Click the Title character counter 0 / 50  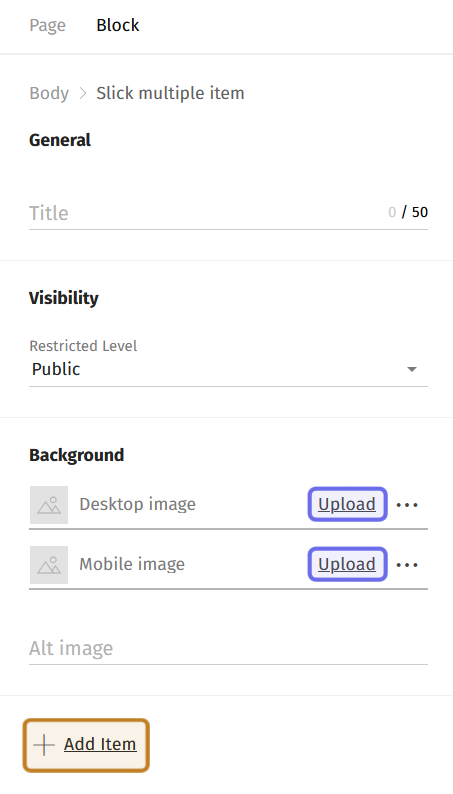pos(408,212)
